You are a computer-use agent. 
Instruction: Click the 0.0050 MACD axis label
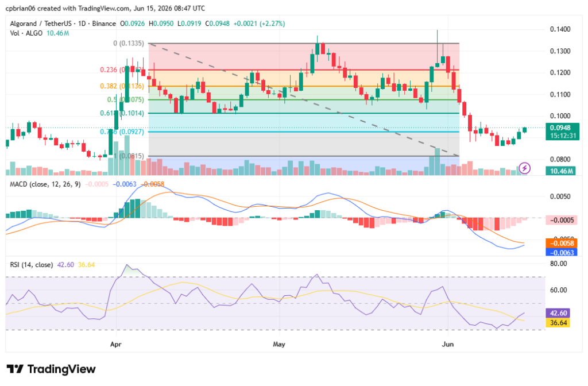pos(560,196)
